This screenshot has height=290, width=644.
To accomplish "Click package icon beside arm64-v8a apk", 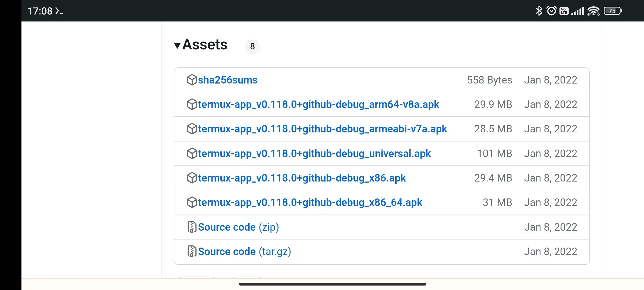I will click(192, 104).
